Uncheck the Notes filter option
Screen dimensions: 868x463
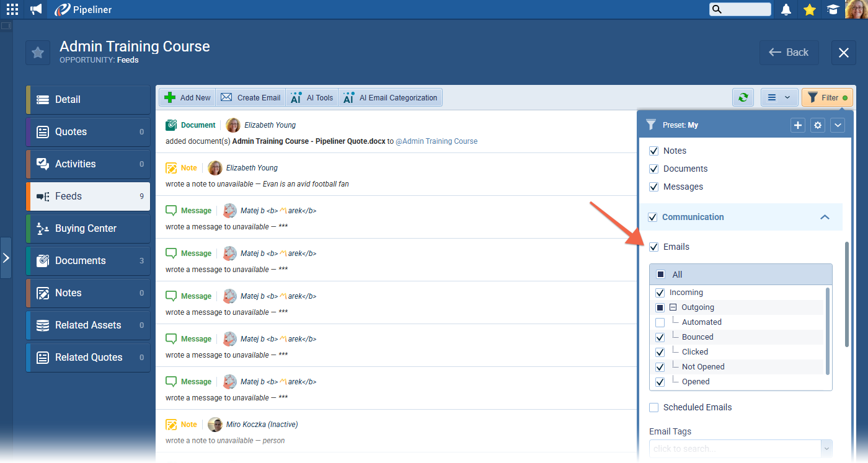pos(653,150)
